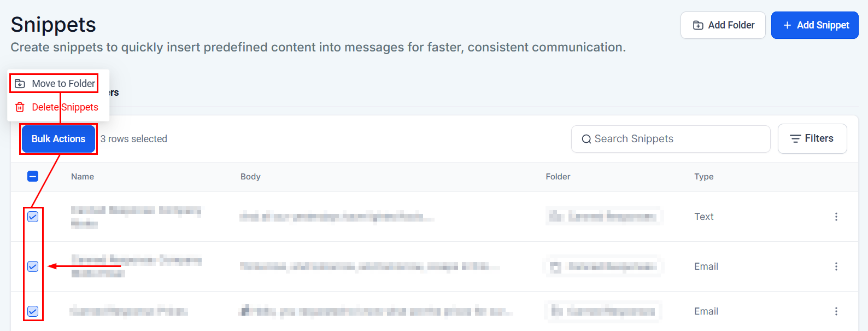Expand the Filters panel

click(812, 139)
